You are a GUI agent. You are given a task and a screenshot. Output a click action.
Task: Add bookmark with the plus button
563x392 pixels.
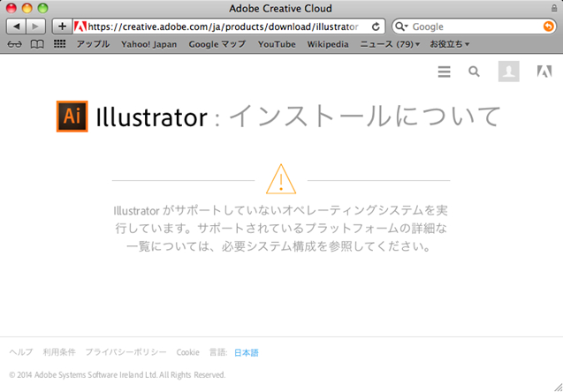(x=62, y=26)
